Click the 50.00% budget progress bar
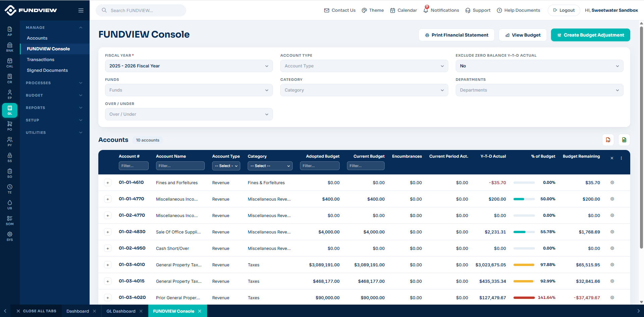This screenshot has width=644, height=317. (x=524, y=199)
